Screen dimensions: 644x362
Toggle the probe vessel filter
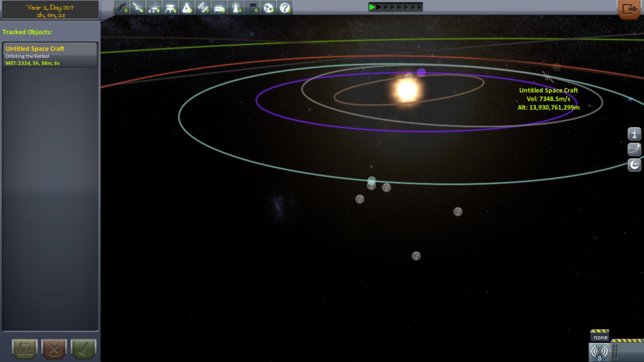[138, 7]
